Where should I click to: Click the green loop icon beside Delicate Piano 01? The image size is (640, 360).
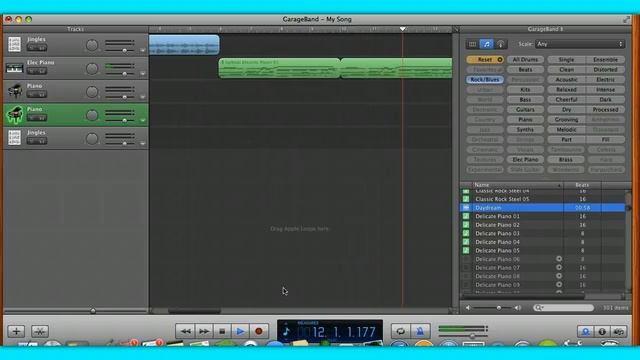(466, 216)
